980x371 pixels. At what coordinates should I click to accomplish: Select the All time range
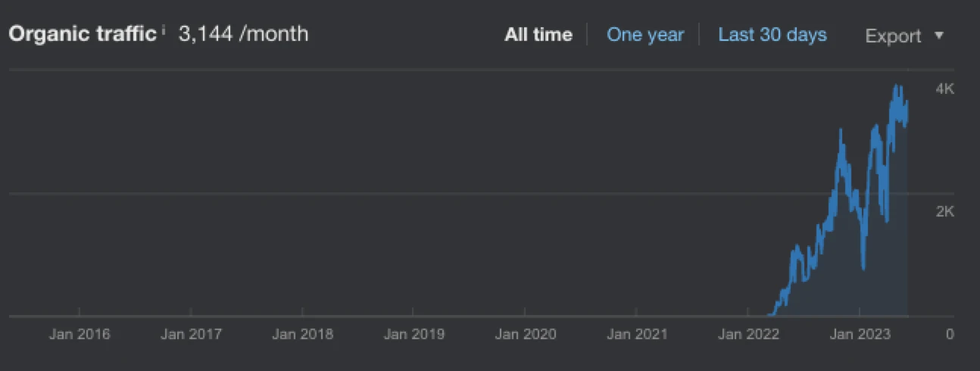(538, 35)
